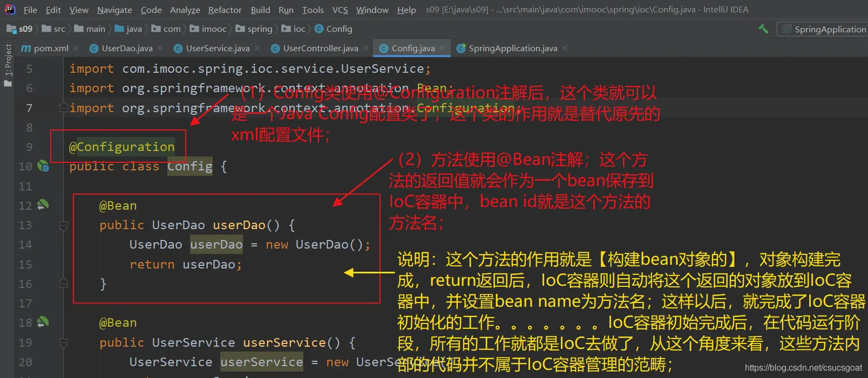Close the UserDao.java tab
The width and height of the screenshot is (868, 378).
coord(160,48)
